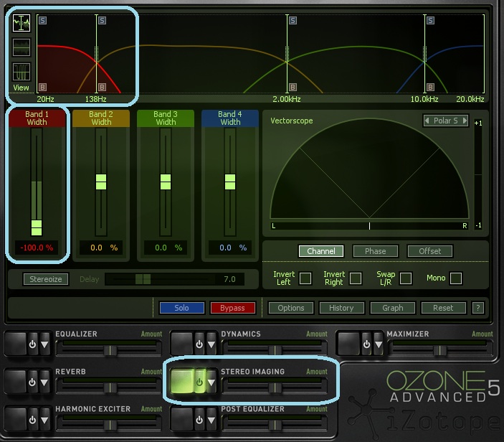Click the left arrow next to Polar S
The width and height of the screenshot is (504, 442).
click(x=427, y=121)
